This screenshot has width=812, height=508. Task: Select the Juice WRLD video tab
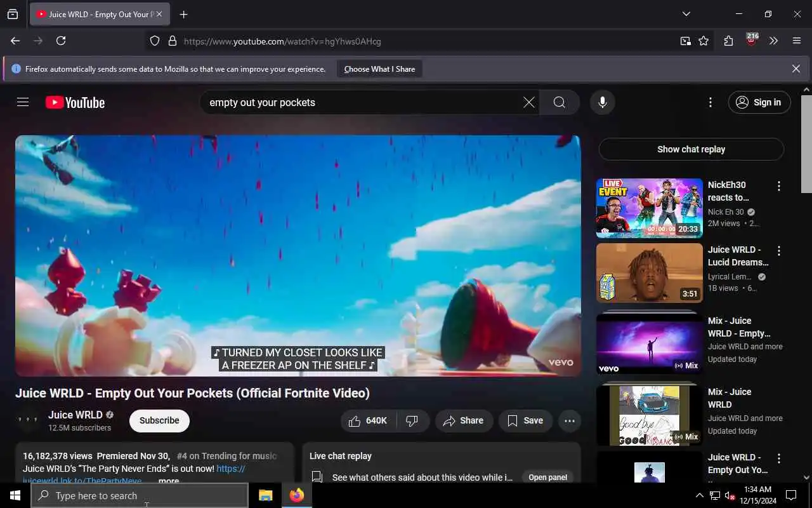(100, 14)
